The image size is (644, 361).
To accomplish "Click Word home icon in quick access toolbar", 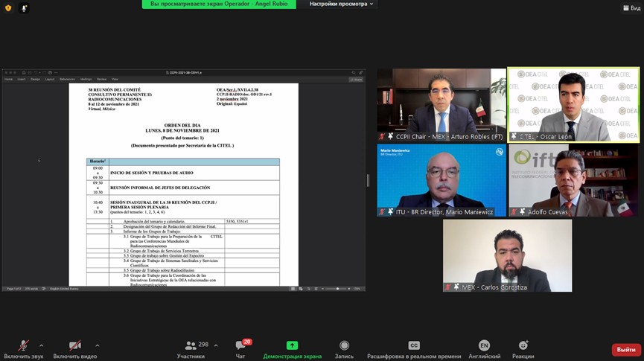I will click(x=24, y=73).
